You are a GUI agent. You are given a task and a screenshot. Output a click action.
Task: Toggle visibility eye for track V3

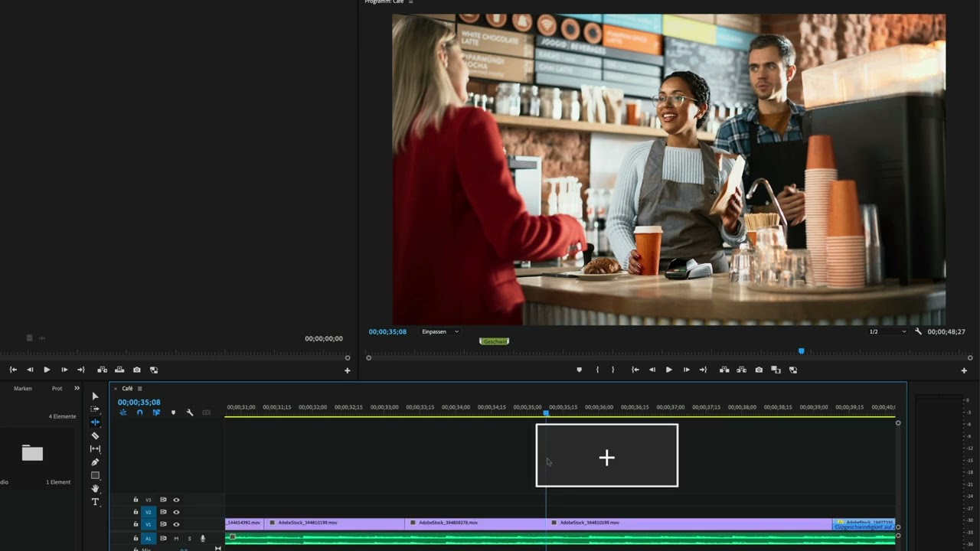(x=176, y=500)
